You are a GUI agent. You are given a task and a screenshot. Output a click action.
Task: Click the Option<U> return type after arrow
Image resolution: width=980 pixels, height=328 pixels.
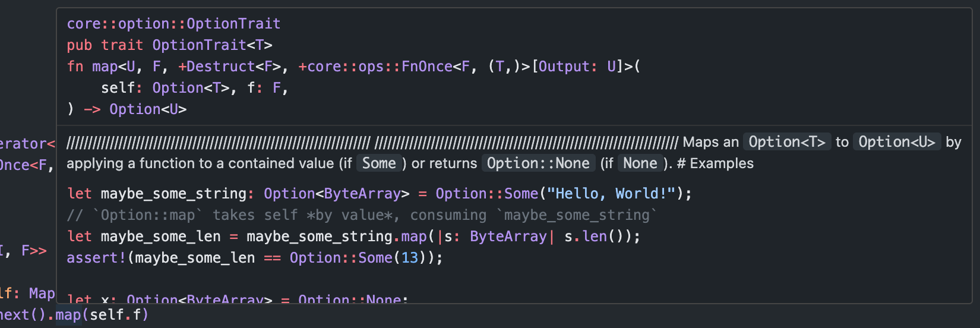coord(148,109)
